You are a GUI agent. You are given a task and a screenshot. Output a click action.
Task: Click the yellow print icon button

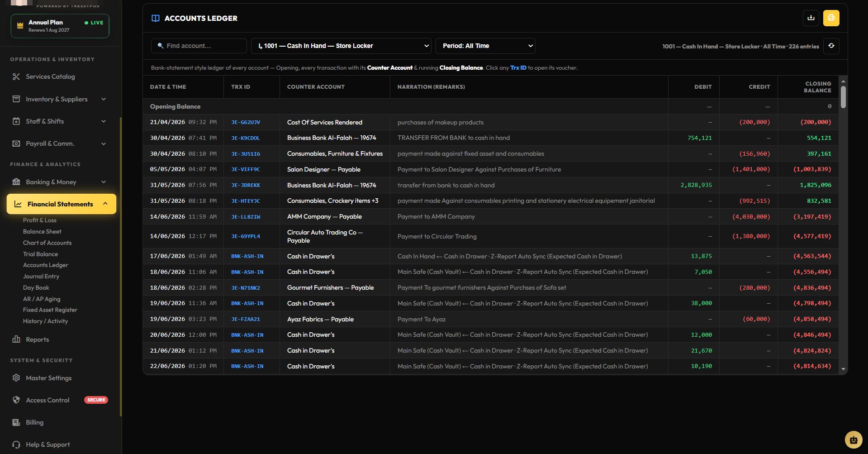(831, 18)
